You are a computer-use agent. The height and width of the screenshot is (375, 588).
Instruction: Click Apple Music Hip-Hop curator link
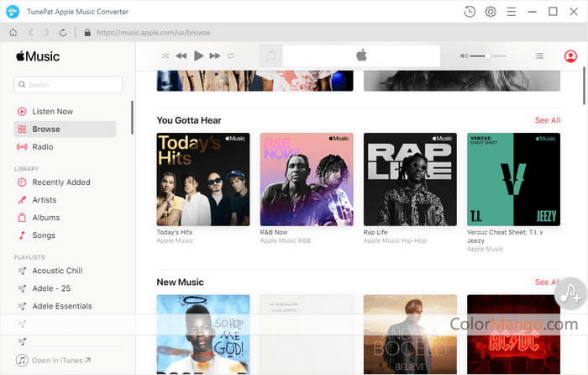(396, 240)
